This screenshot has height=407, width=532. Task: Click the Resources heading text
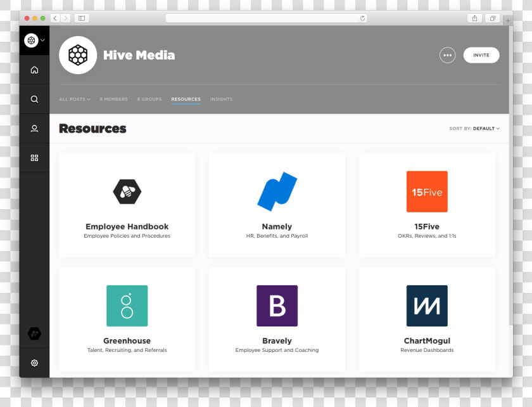[x=92, y=129]
